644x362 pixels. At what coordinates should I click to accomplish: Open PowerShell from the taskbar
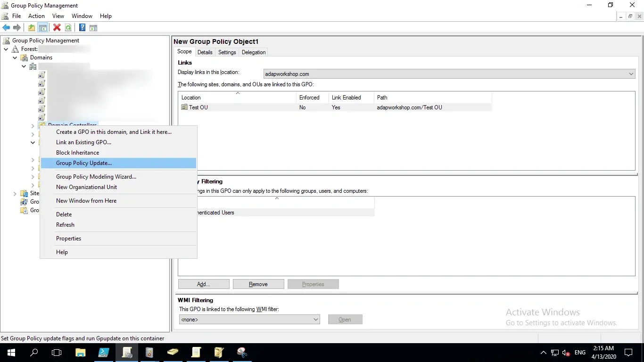pos(104,352)
